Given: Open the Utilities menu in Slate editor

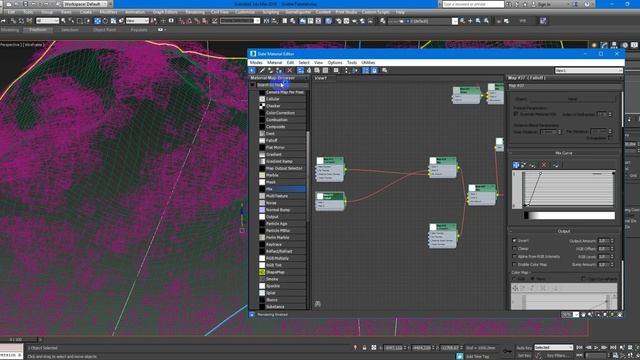Looking at the screenshot, I should point(368,63).
